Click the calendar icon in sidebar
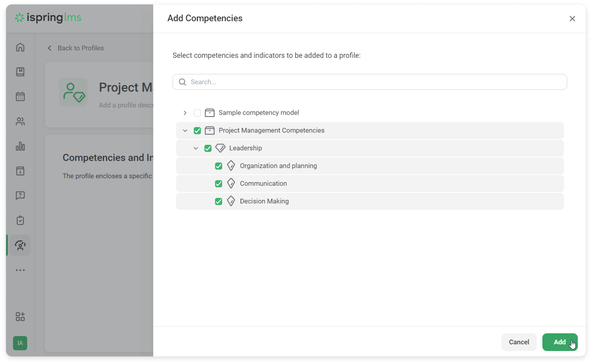Image resolution: width=592 pixels, height=364 pixels. tap(20, 97)
